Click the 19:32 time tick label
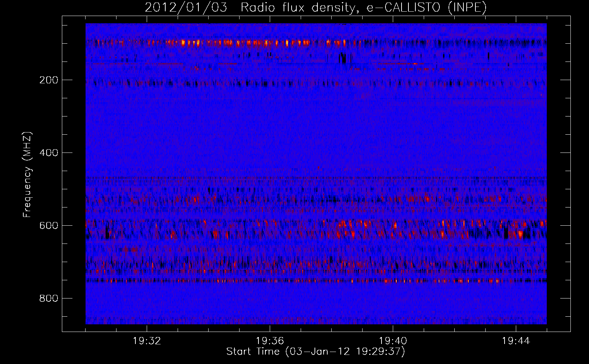The height and width of the screenshot is (364, 589). point(147,341)
